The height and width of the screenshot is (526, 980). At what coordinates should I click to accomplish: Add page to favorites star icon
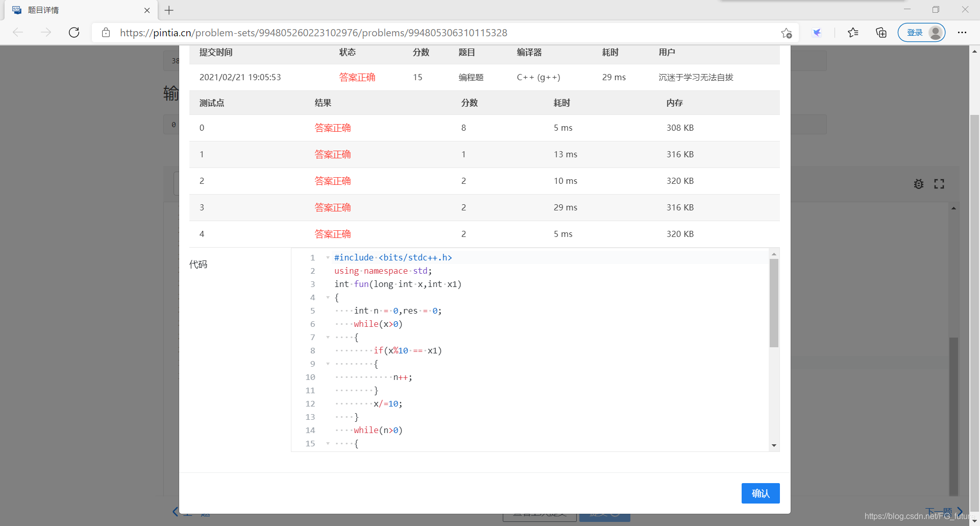[786, 33]
